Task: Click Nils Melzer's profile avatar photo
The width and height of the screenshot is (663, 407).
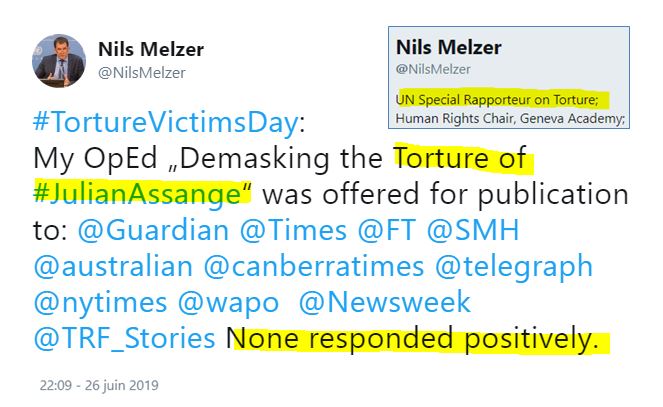Action: [56, 60]
